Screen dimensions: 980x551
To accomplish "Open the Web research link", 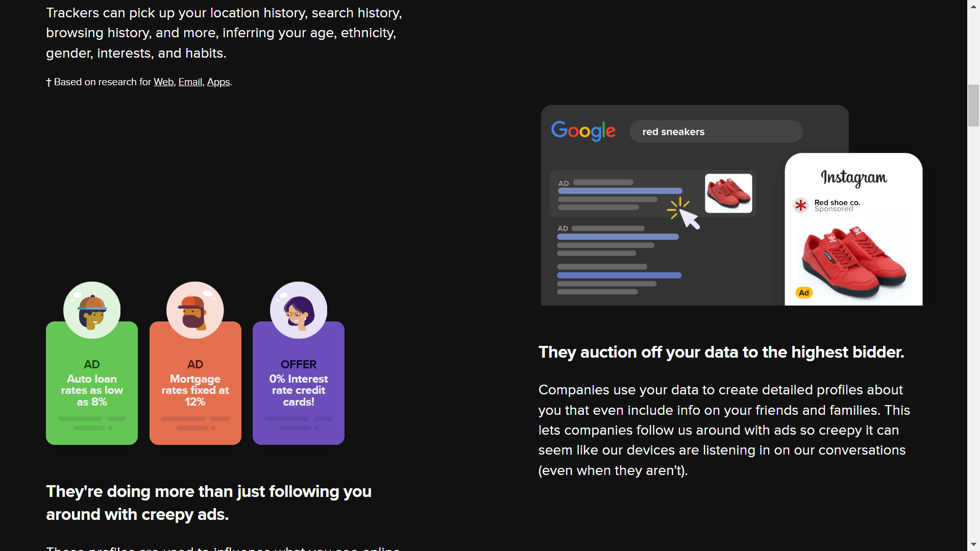I will tap(163, 82).
